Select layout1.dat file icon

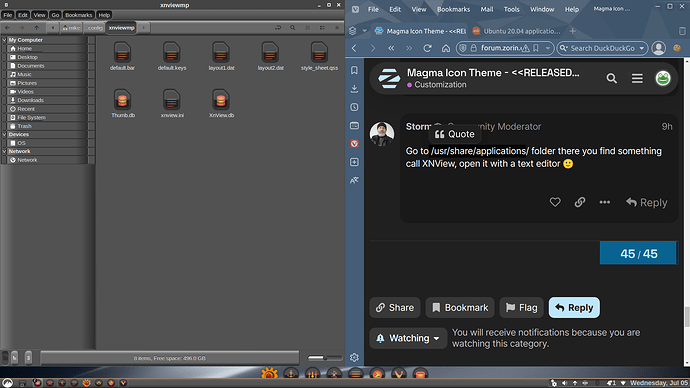coord(221,52)
